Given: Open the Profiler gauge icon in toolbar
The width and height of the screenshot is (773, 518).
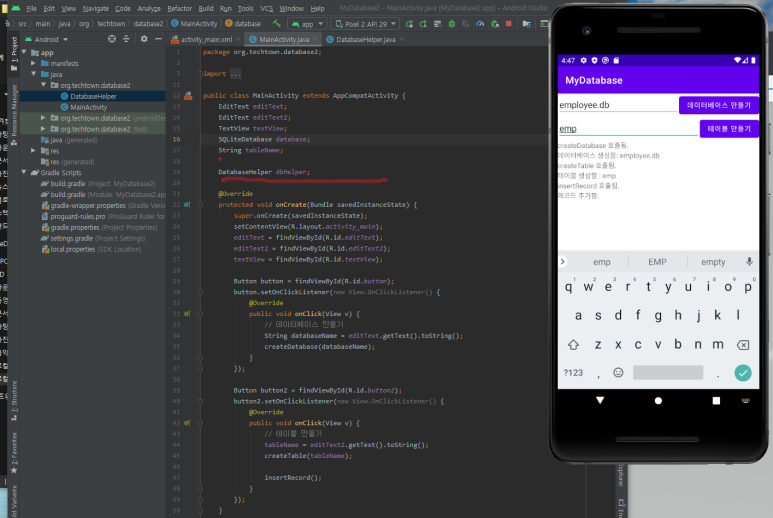Looking at the screenshot, I should click(480, 24).
